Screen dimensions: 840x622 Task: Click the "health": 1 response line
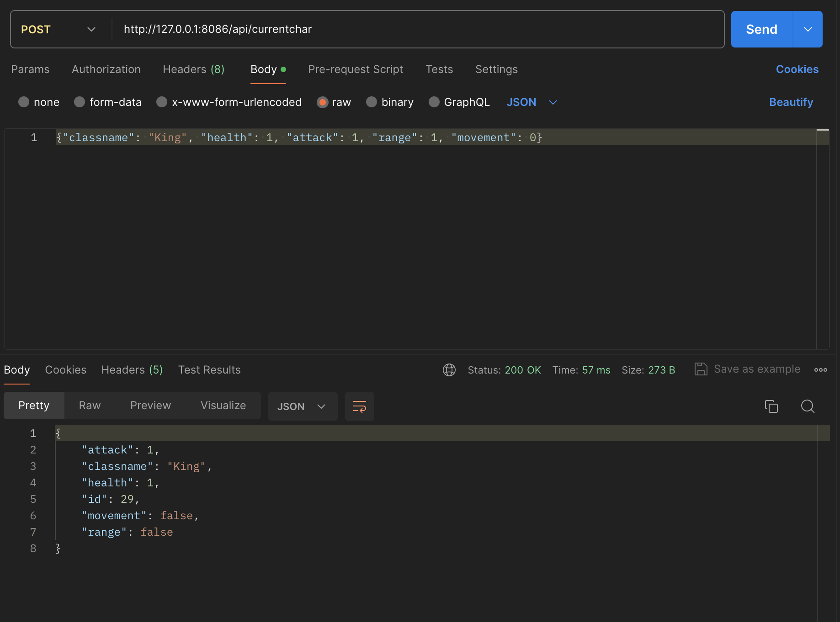coord(120,483)
